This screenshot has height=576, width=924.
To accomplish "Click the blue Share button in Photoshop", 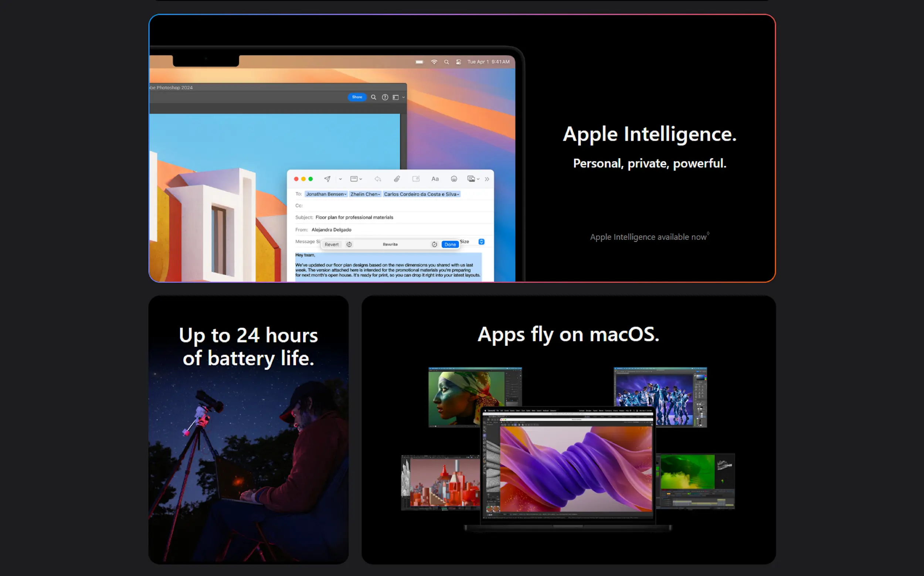I will click(x=357, y=97).
